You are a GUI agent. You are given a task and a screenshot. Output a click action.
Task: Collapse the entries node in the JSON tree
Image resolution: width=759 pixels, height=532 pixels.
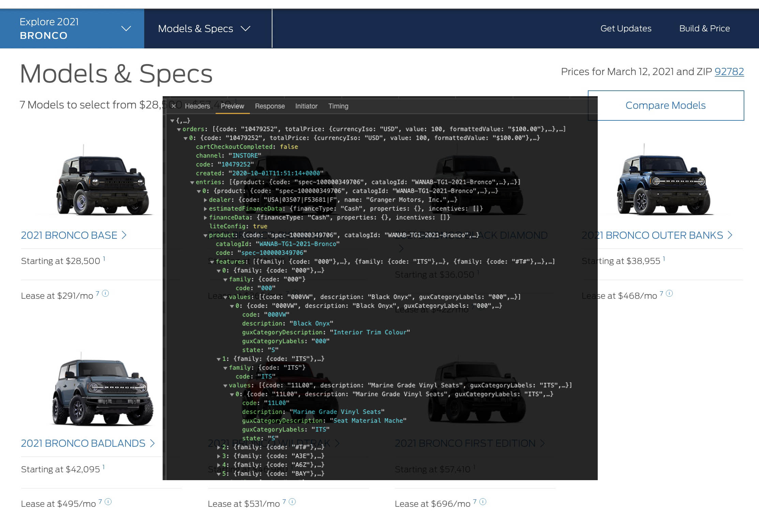pos(193,182)
